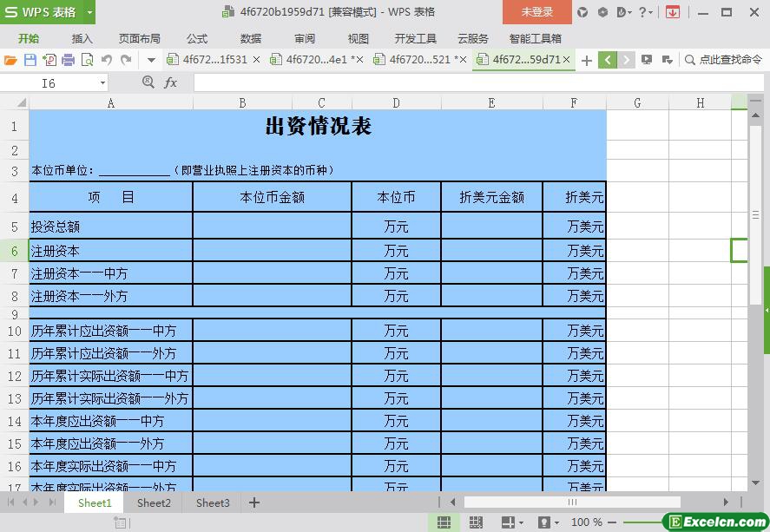This screenshot has height=532, width=770.
Task: Add a new document tab with plus
Action: pos(586,61)
